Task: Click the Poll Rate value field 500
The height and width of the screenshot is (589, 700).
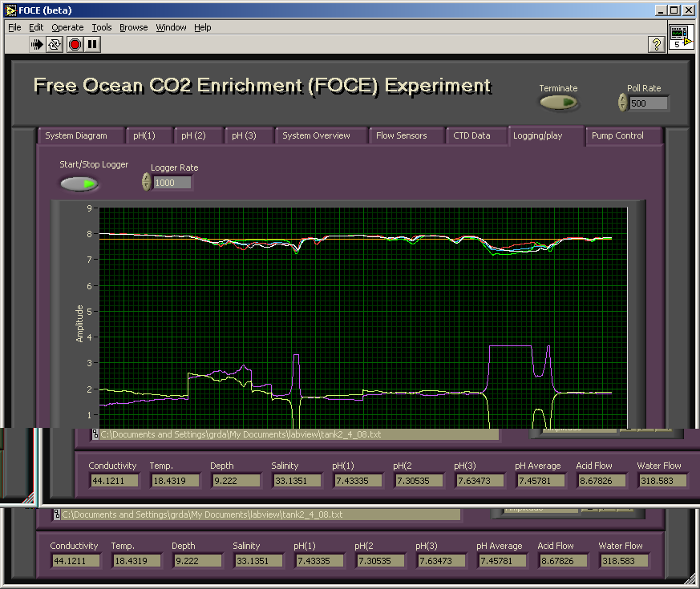Action: (648, 103)
